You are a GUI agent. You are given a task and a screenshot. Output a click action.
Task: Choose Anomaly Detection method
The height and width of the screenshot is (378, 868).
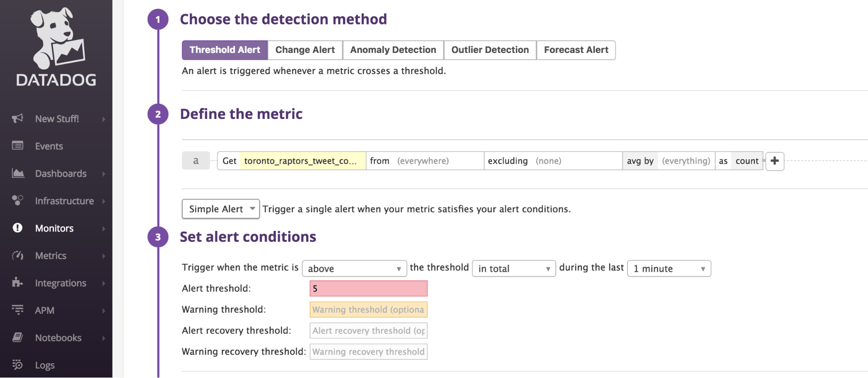[393, 50]
